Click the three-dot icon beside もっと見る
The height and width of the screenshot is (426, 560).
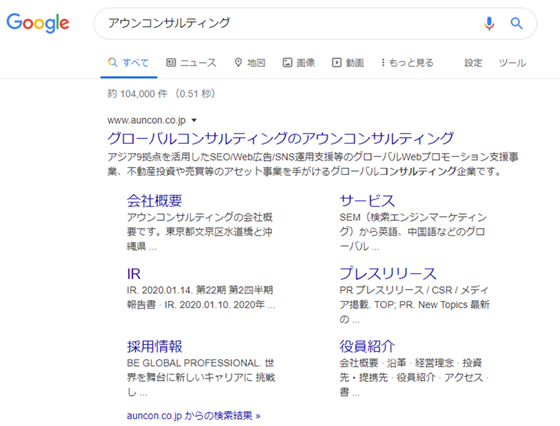(383, 63)
